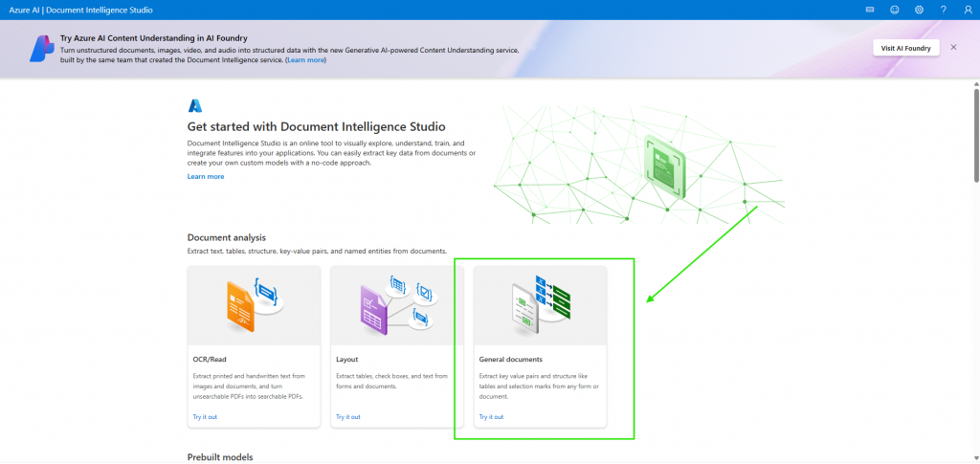The image size is (980, 464).
Task: Click the purple Layout card illustration
Action: click(x=396, y=304)
